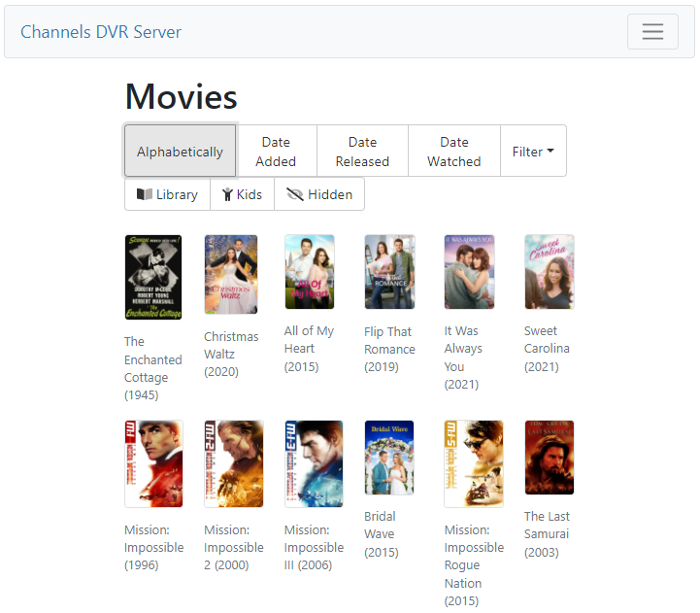Open Mission: Impossible III poster
Screen dimensions: 700x613
313,463
